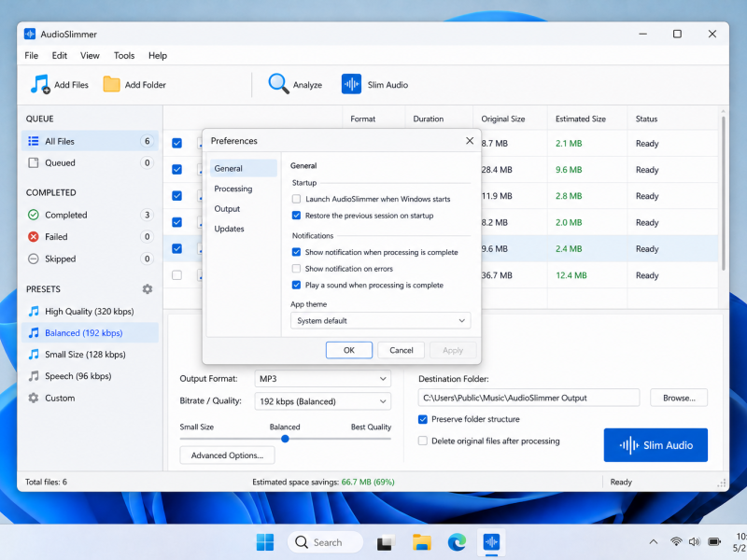Open Task View from the taskbar
The height and width of the screenshot is (560, 747).
[x=387, y=542]
